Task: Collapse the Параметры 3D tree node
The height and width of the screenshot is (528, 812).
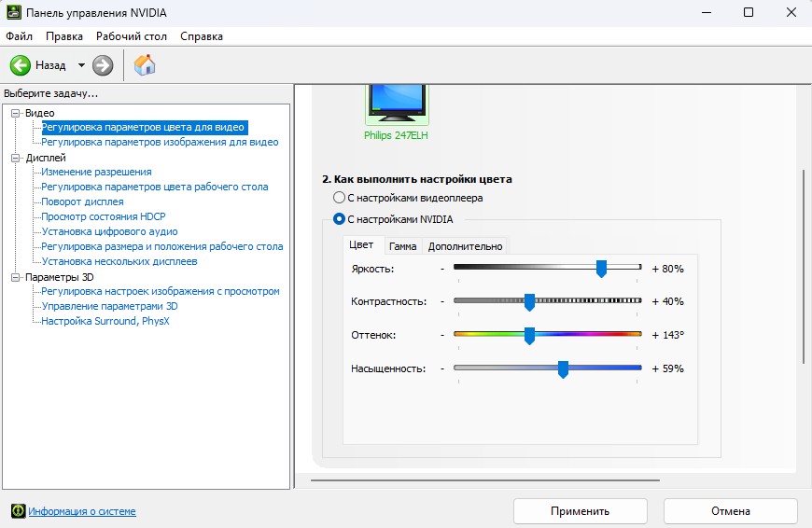Action: pyautogui.click(x=16, y=277)
